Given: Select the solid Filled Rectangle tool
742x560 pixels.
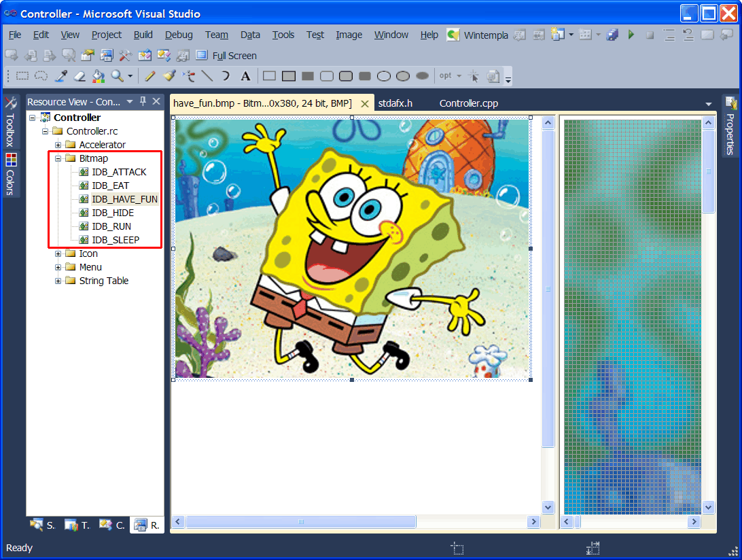Looking at the screenshot, I should [308, 75].
